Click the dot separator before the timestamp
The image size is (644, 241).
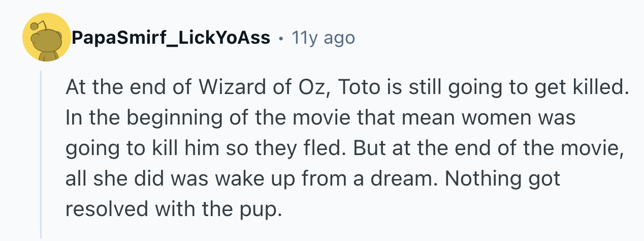281,38
